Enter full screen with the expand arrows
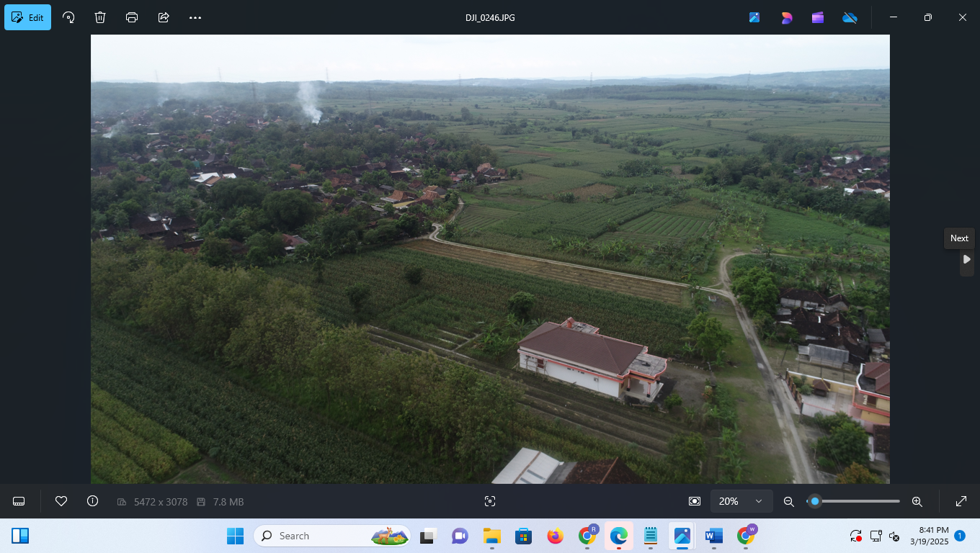 (961, 501)
